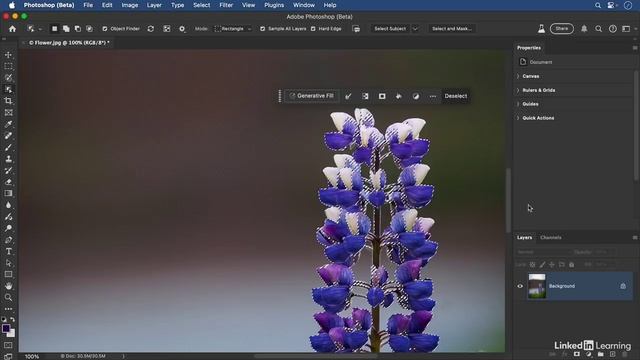Select the Gradient tool
Image resolution: width=640 pixels, height=360 pixels.
[9, 193]
